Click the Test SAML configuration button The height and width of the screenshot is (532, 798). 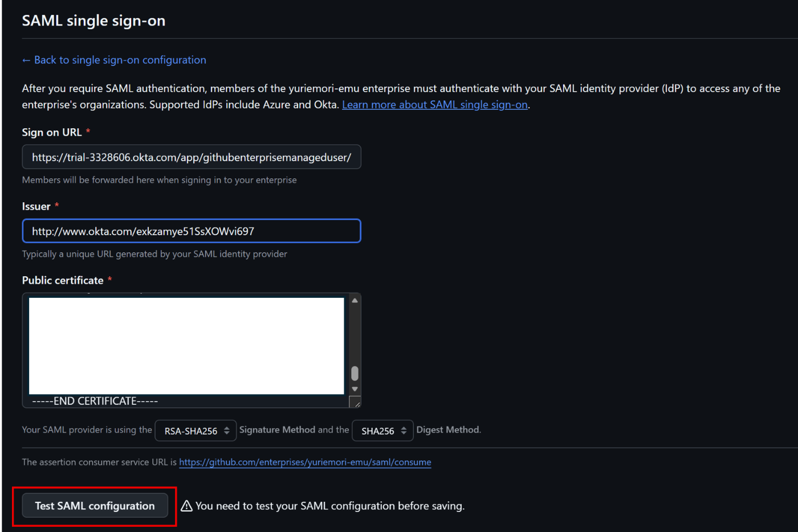[94, 506]
